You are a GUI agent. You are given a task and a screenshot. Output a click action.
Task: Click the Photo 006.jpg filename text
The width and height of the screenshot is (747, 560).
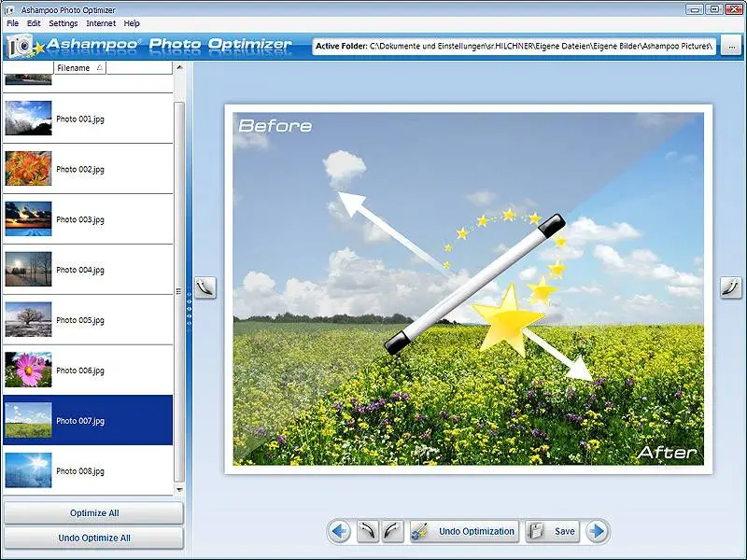80,371
